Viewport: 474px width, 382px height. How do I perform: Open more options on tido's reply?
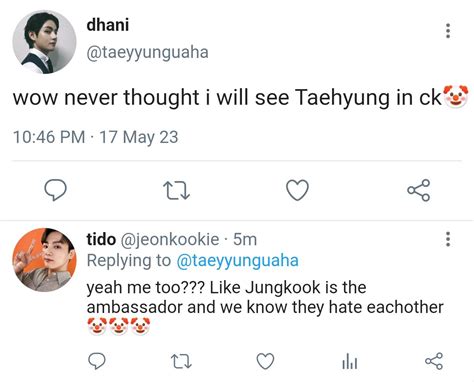448,239
